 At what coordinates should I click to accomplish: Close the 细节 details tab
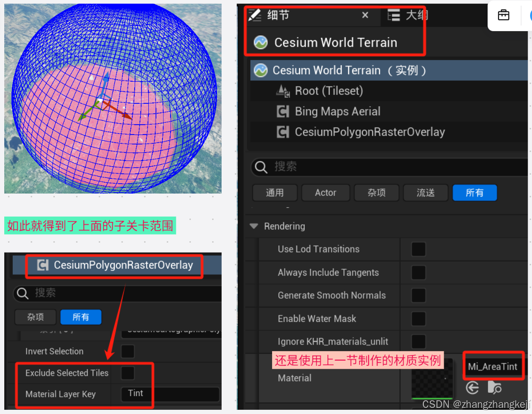point(365,15)
